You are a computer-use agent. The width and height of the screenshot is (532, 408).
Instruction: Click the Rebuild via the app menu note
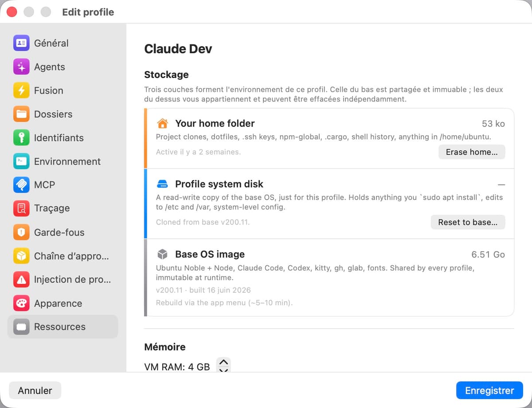224,303
